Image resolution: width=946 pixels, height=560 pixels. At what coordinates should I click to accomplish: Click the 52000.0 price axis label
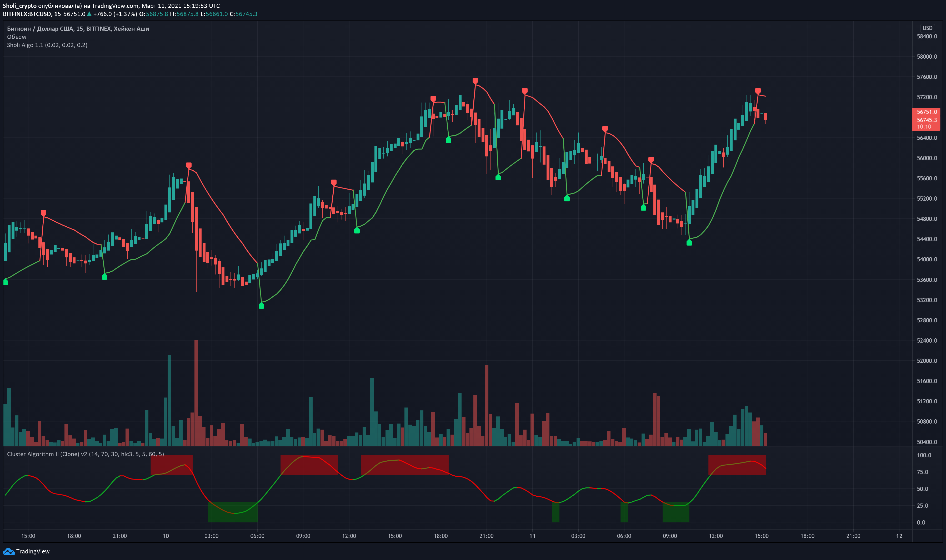927,361
